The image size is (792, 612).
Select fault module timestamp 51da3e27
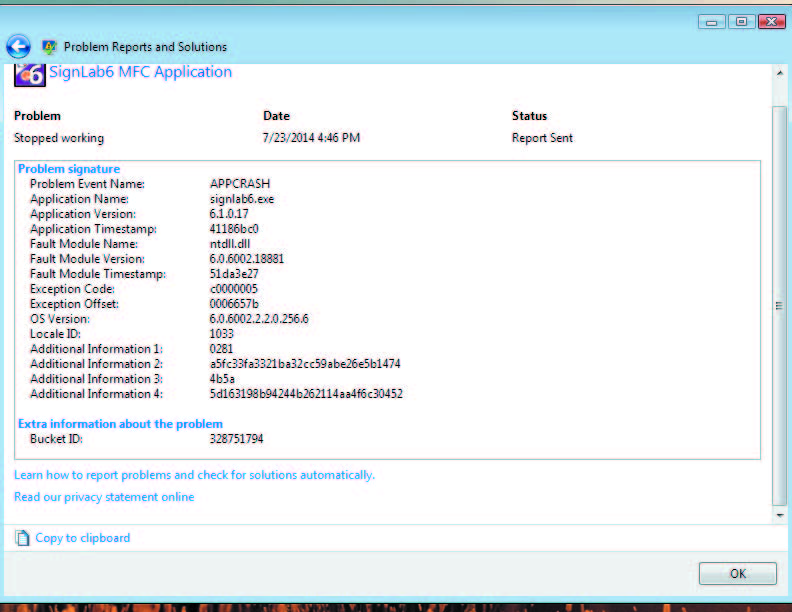point(234,274)
